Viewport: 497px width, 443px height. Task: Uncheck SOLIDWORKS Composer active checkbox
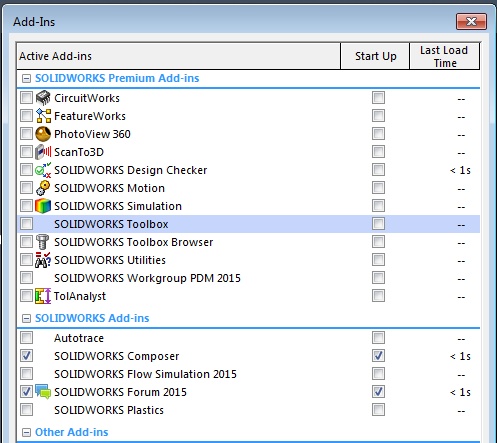tap(26, 356)
